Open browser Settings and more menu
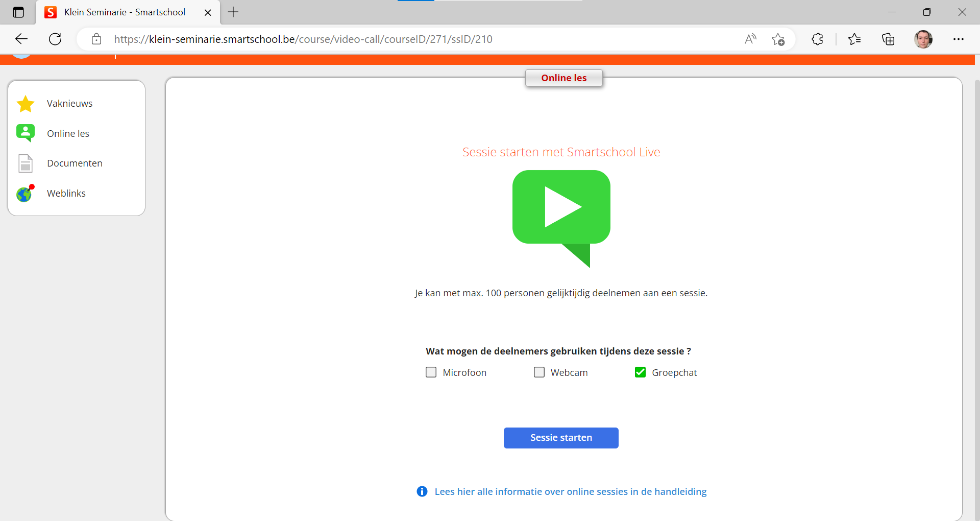The image size is (980, 521). coord(958,39)
